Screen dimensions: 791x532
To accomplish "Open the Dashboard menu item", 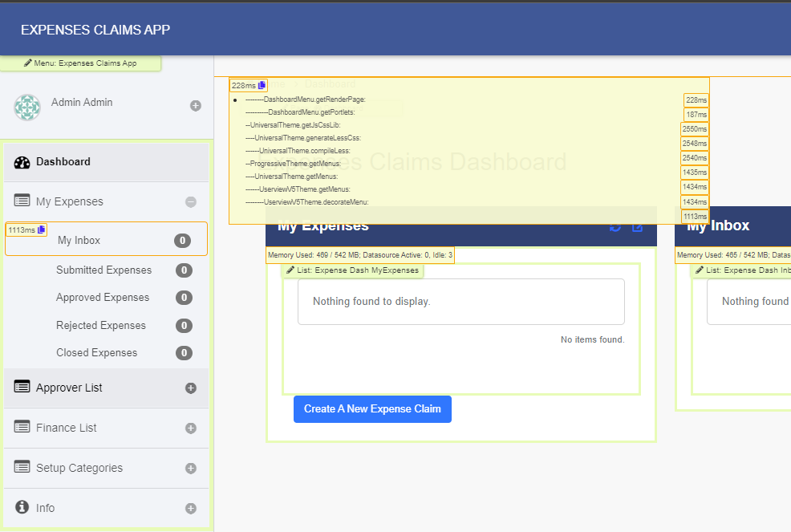I will [x=106, y=162].
